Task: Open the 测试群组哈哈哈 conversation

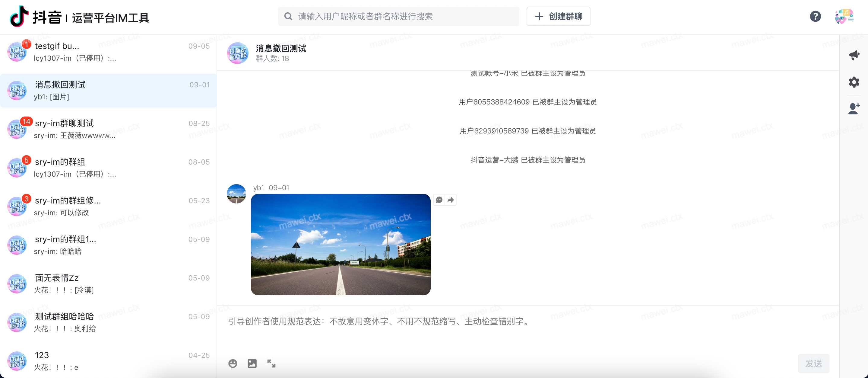Action: click(x=108, y=322)
